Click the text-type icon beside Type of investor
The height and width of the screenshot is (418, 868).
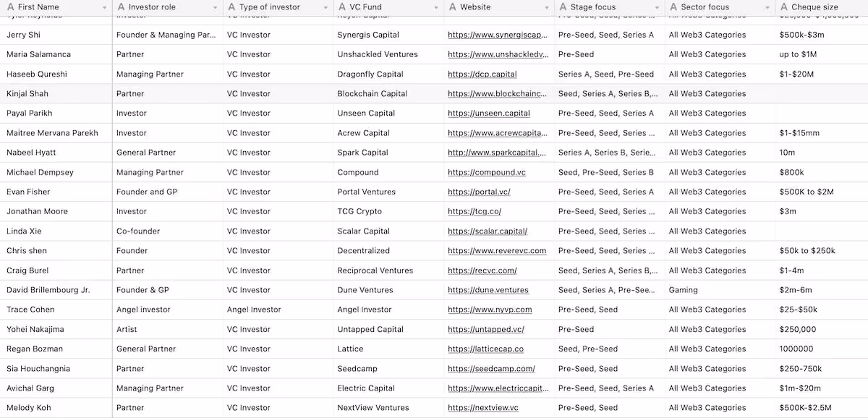tap(231, 7)
